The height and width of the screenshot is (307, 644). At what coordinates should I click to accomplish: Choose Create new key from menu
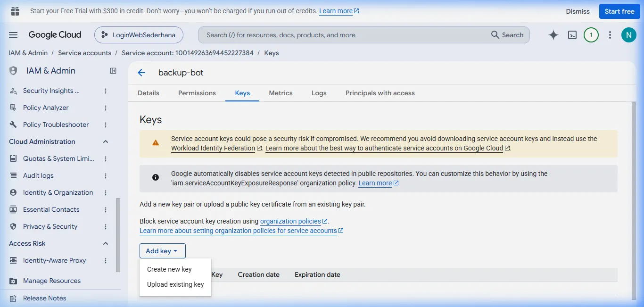(x=175, y=269)
